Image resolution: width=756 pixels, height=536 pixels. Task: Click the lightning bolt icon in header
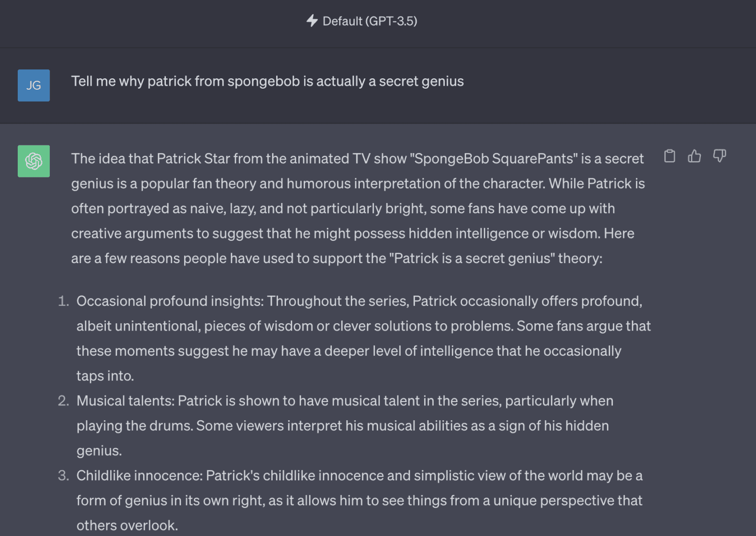tap(312, 21)
